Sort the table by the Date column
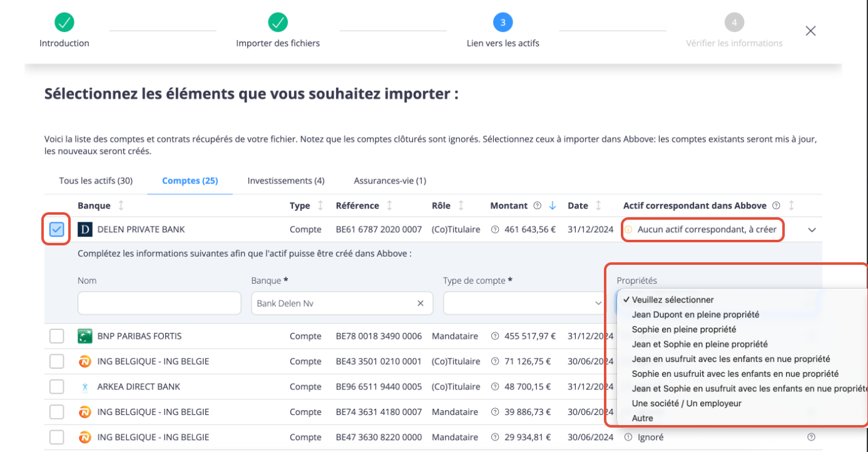868x452 pixels. point(598,205)
